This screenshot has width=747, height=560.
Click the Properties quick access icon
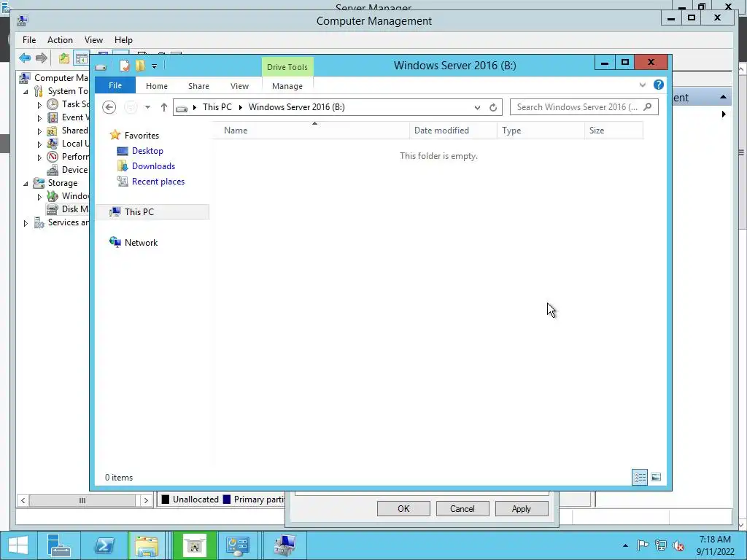tap(124, 66)
